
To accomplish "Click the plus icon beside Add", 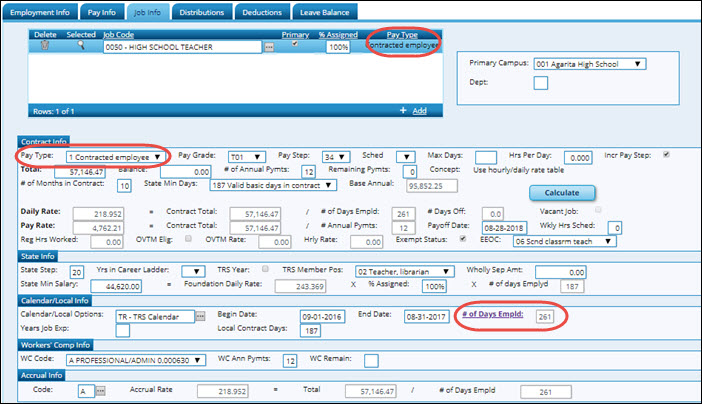I will click(402, 110).
